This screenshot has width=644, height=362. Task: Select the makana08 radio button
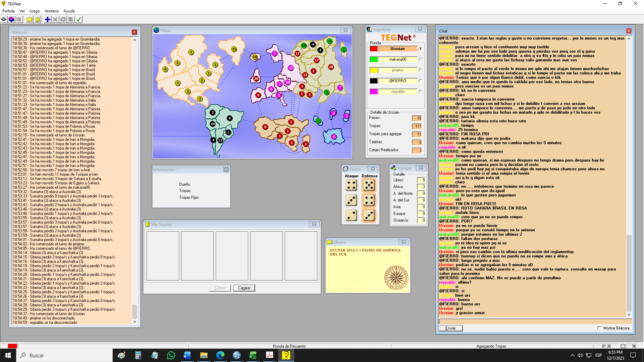[420, 60]
